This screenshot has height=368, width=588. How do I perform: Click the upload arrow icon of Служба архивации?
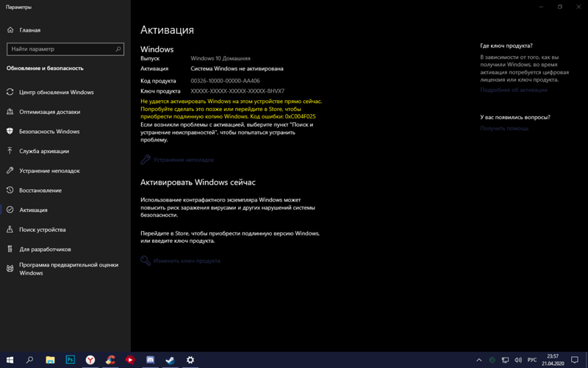coord(10,151)
